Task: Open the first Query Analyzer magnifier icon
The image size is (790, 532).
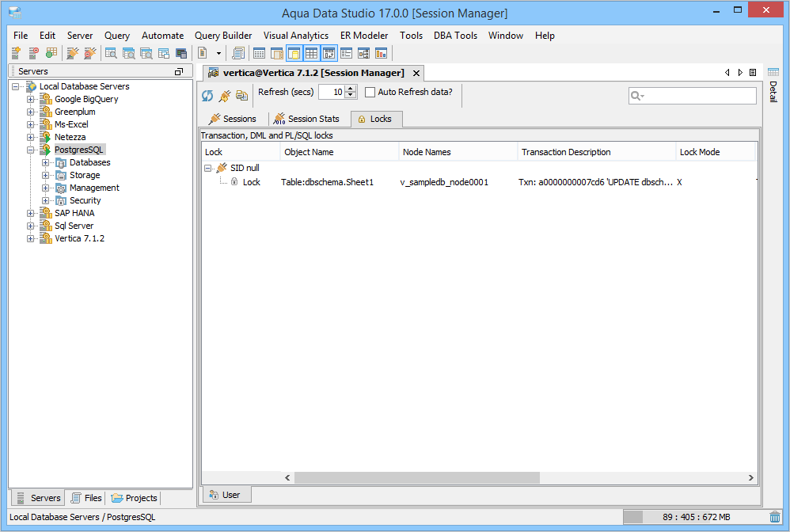Action: pyautogui.click(x=111, y=53)
